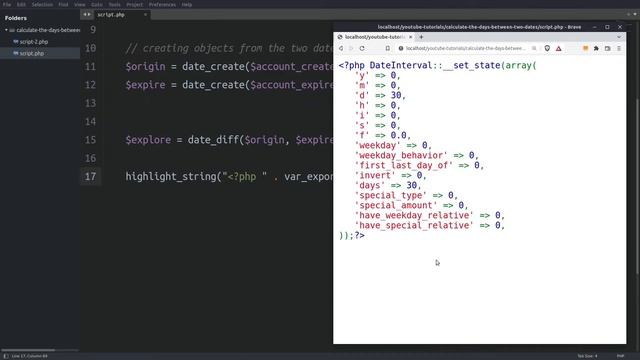Open the Edit menu
The image size is (640, 360).
(21, 4)
